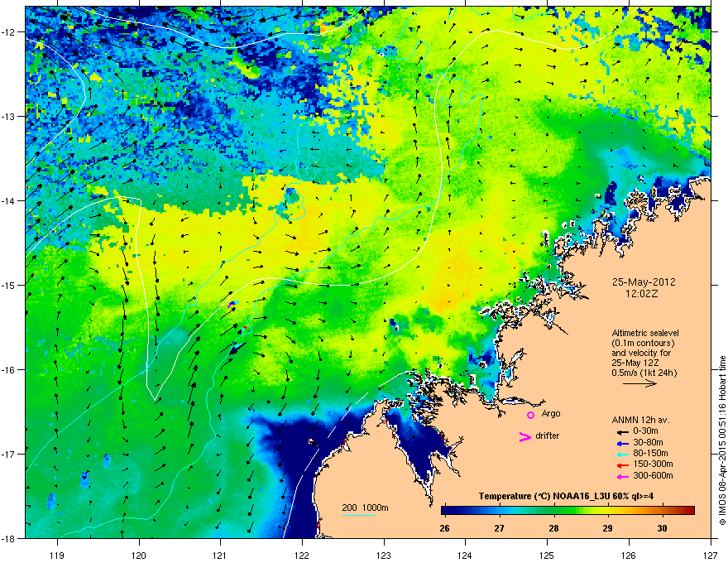728x563 pixels.
Task: Click the longitude axis label 126
Action: (x=629, y=555)
